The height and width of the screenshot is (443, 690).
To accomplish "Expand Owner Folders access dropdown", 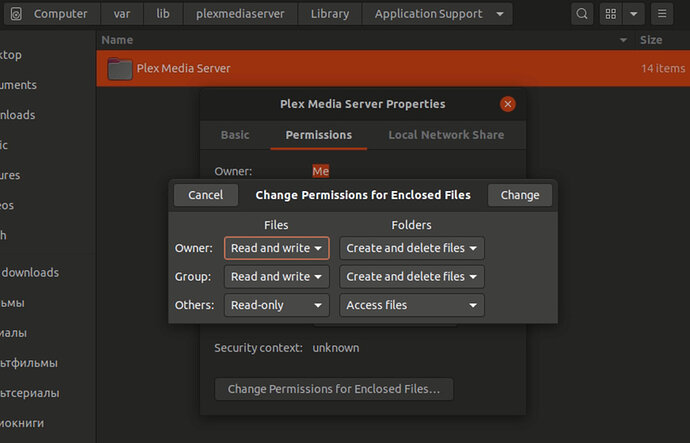I will click(412, 248).
